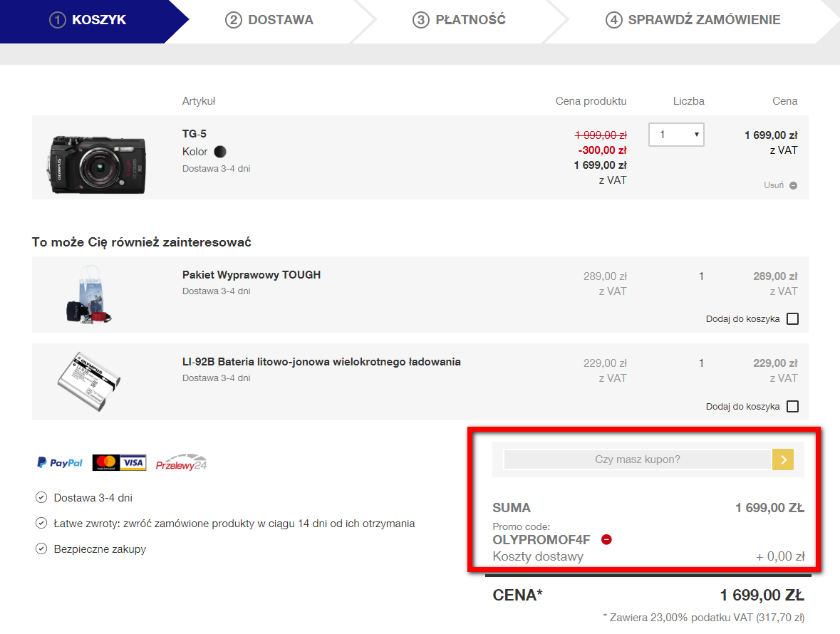This screenshot has width=840, height=634.
Task: Select the black color swatch for TG-5
Action: click(220, 152)
